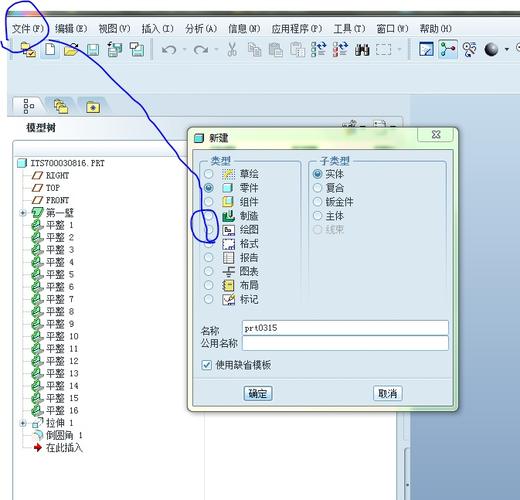This screenshot has height=500, width=520.
Task: Select the 草绘 type radio button
Action: [209, 174]
